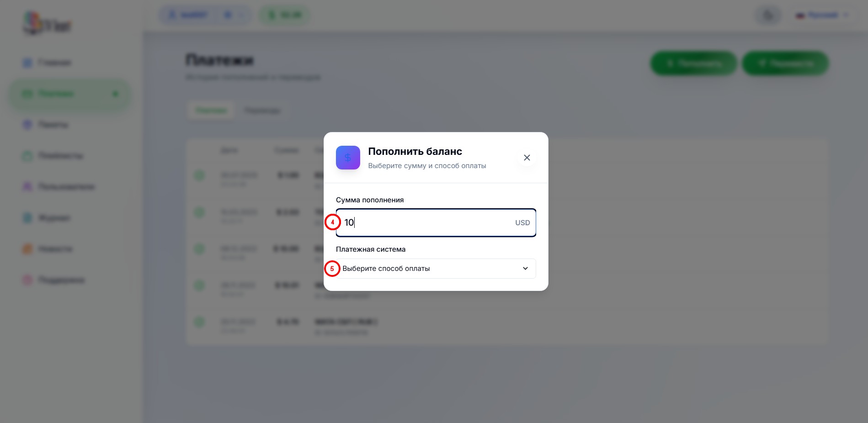Screen dimensions: 868x423
Task: Open the Выберите способ оплаты dropdown
Action: [430, 269]
